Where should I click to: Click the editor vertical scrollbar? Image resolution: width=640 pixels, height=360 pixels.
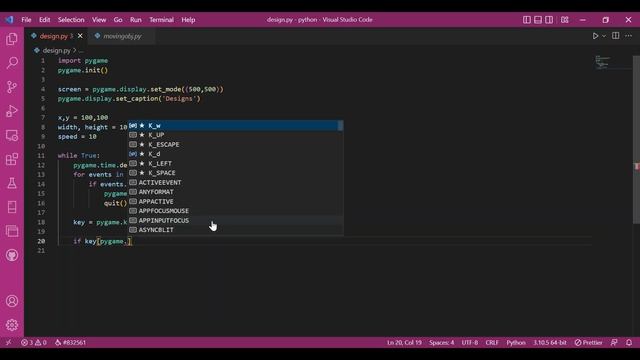[636, 140]
